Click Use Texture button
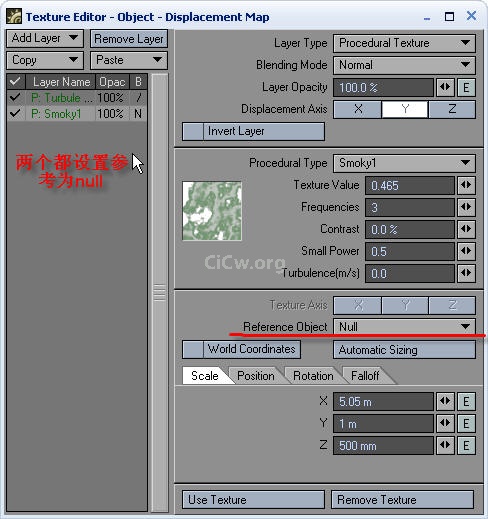488x519 pixels. [253, 499]
